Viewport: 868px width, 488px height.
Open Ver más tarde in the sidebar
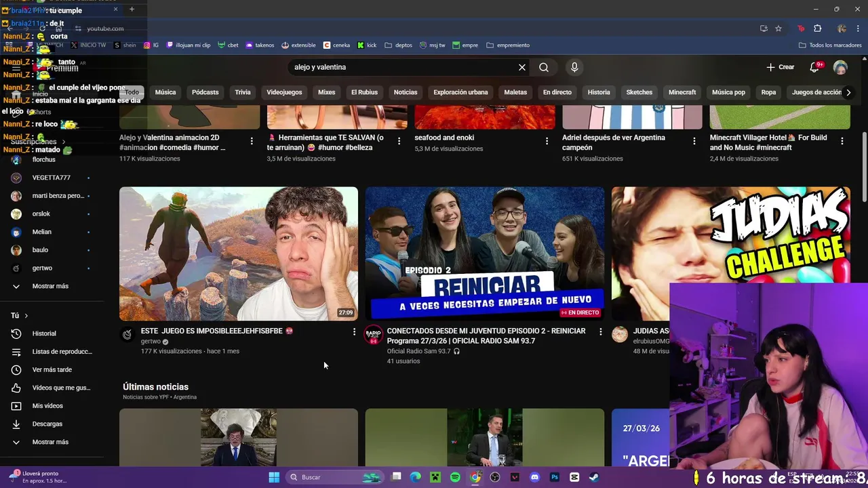point(52,369)
